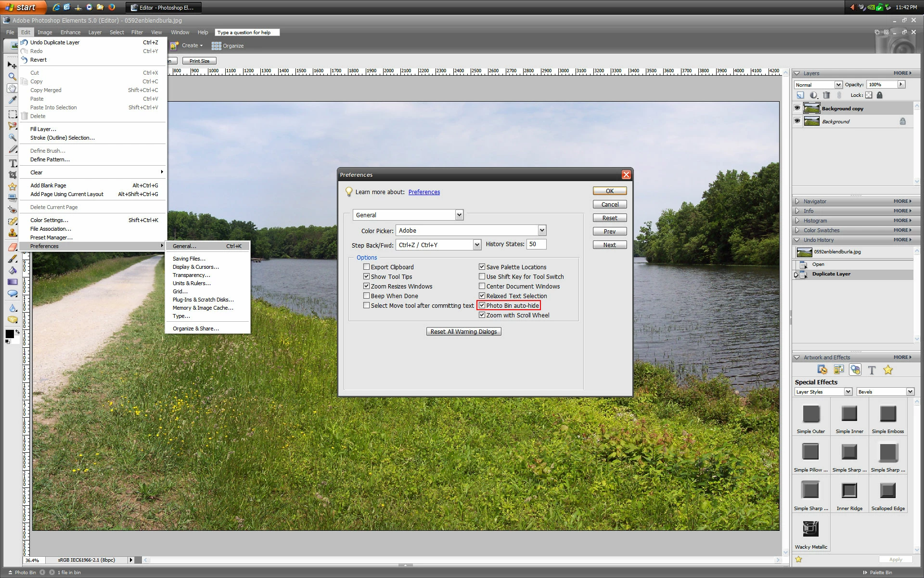This screenshot has width=924, height=578.
Task: Enable Export Clipboard checkbox
Action: tap(366, 267)
